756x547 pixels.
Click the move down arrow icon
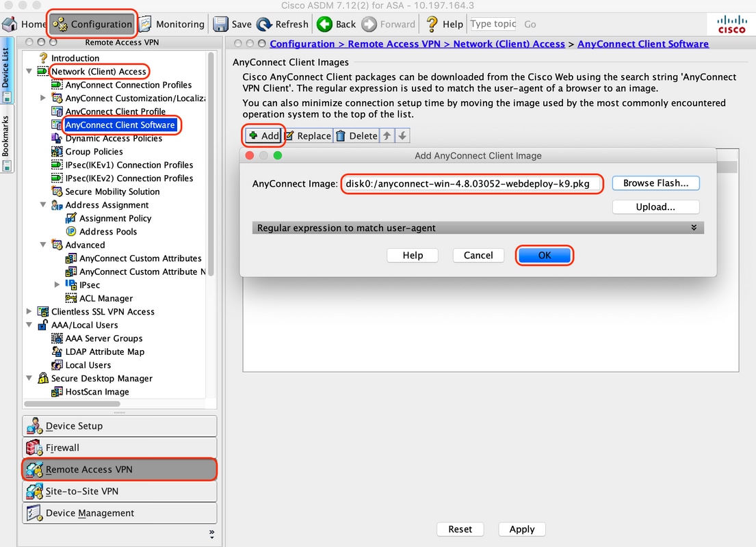pyautogui.click(x=402, y=136)
